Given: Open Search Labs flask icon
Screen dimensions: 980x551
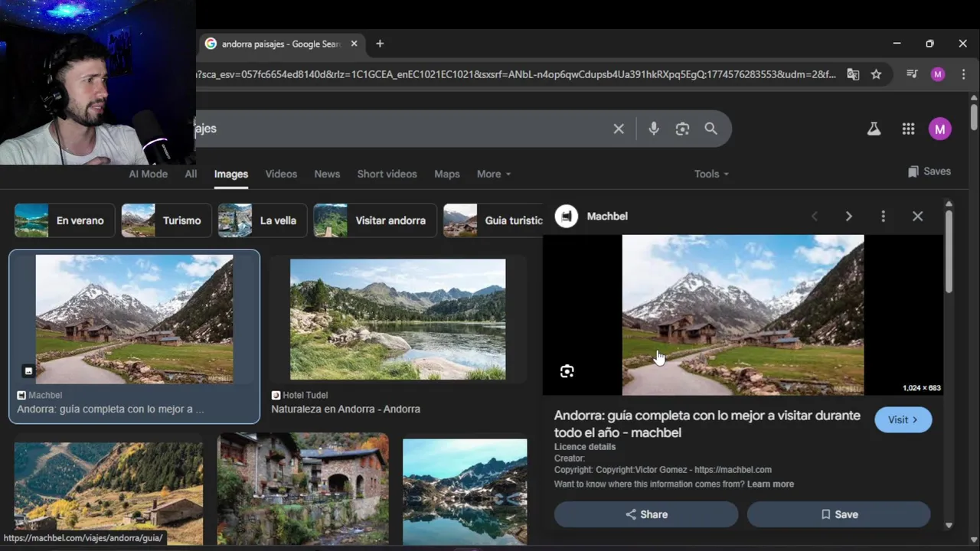Looking at the screenshot, I should click(x=874, y=129).
